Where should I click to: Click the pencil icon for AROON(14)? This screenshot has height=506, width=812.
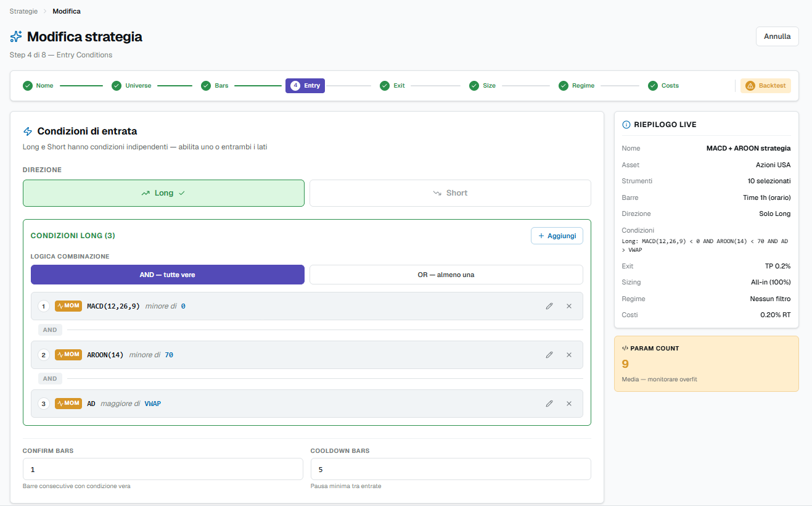click(x=549, y=355)
